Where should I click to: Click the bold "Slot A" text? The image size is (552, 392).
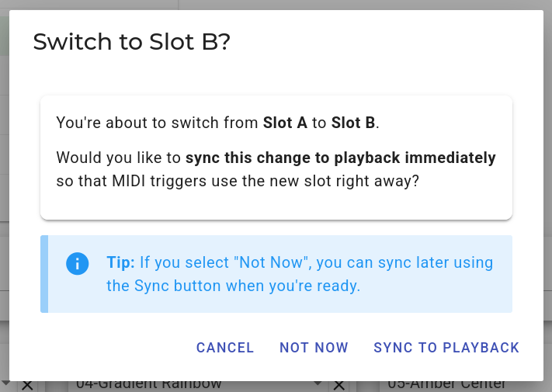coord(285,123)
